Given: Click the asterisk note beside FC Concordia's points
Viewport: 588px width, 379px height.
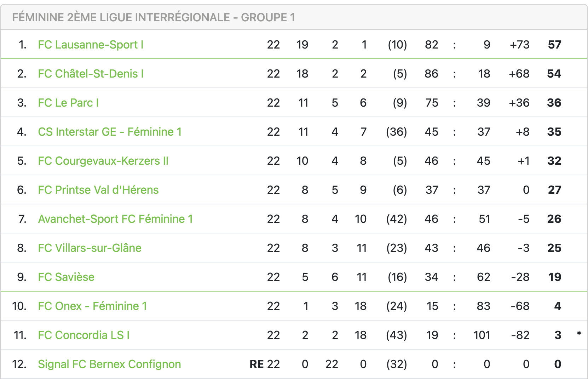Looking at the screenshot, I should point(579,334).
